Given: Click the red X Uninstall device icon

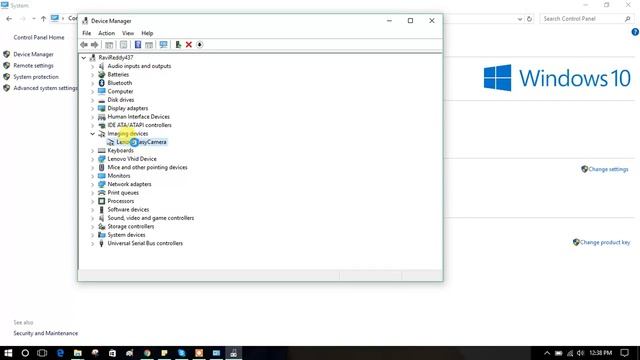Looking at the screenshot, I should 189,44.
